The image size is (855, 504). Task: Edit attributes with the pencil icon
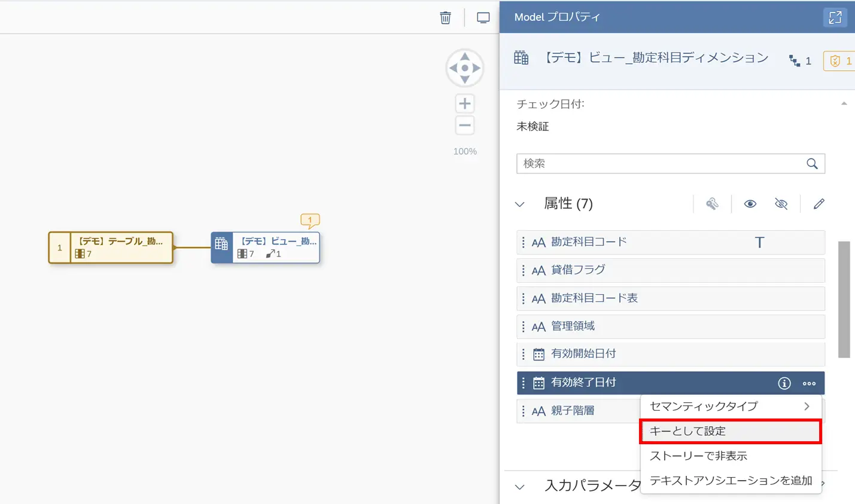[x=819, y=204]
